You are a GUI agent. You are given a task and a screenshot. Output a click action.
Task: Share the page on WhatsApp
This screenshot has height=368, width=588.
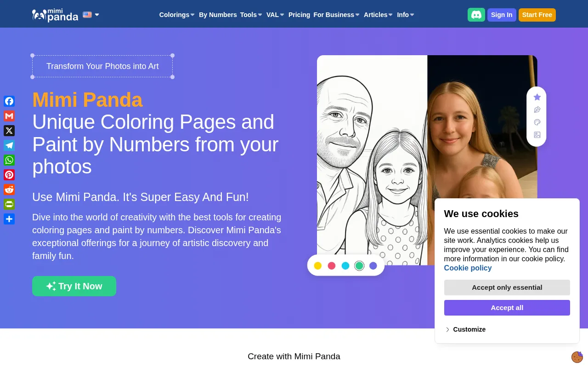(9, 160)
